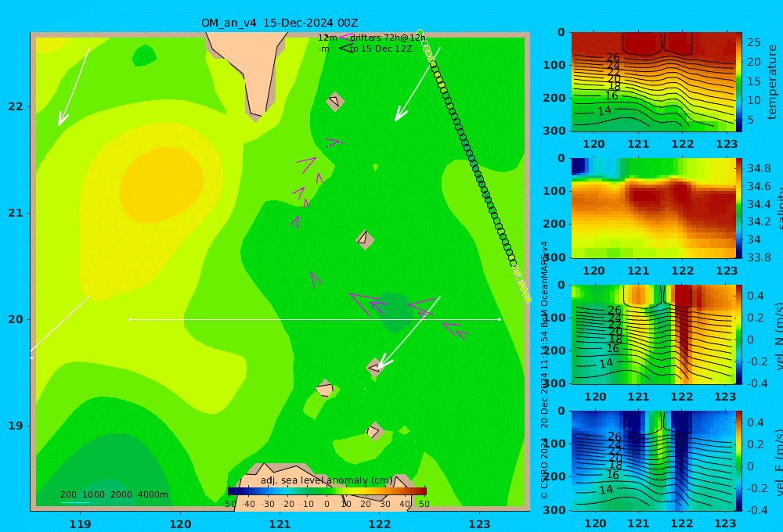783x532 pixels.
Task: Click the title "OM_an_v4 15-Dec-2024 00Z"
Action: (x=280, y=23)
